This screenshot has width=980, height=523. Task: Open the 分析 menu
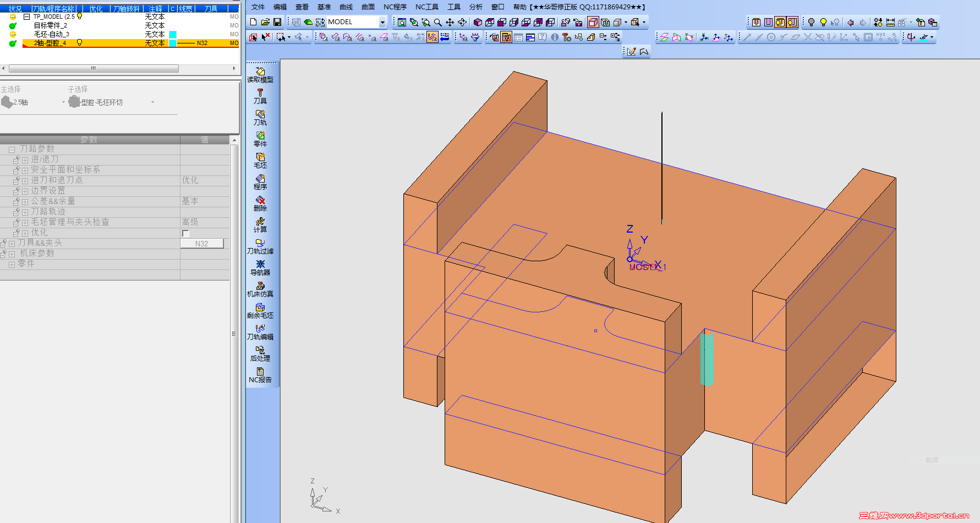[x=476, y=7]
